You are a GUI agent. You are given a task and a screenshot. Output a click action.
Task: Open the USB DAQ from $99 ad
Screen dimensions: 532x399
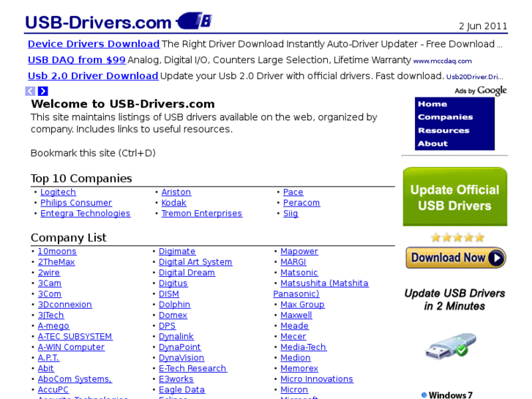[x=77, y=60]
